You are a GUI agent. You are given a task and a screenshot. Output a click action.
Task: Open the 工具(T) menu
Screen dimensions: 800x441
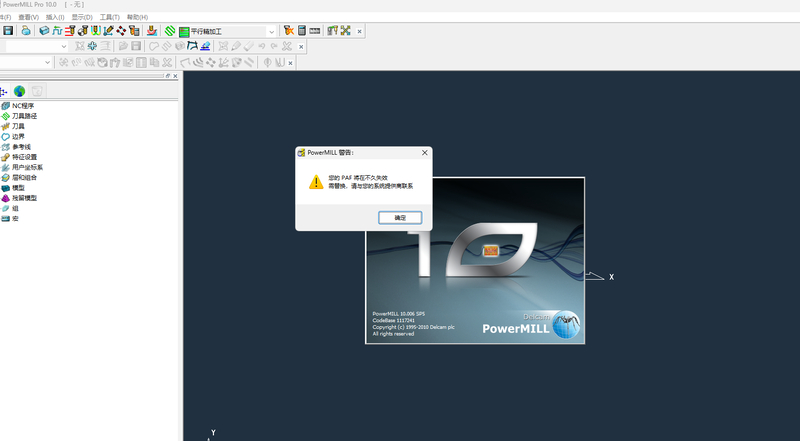point(109,17)
